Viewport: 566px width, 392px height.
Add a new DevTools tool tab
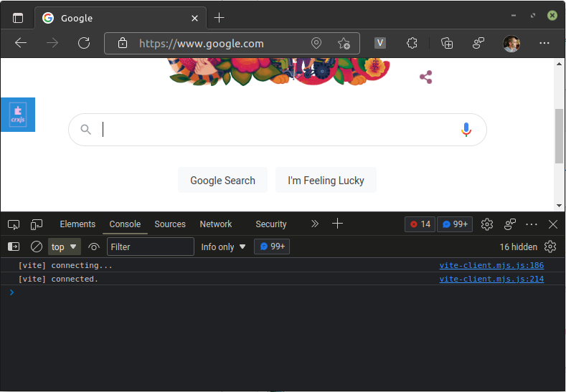point(337,224)
